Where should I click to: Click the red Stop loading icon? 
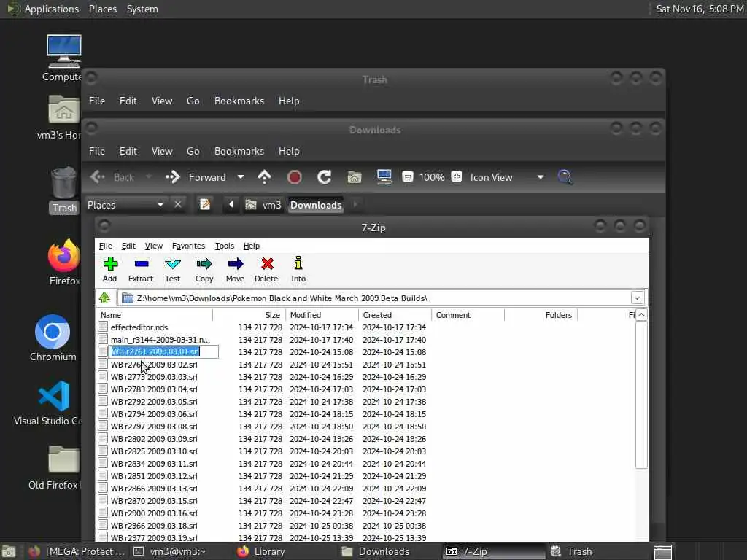click(295, 177)
